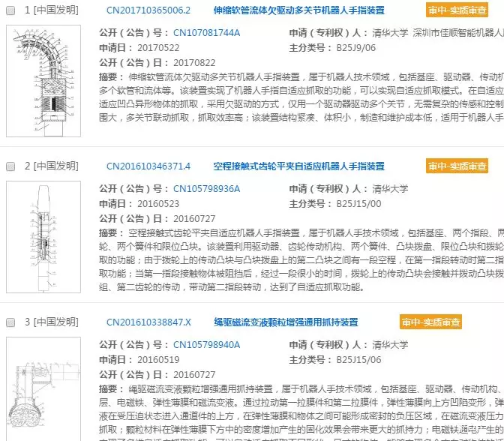
Task: Tick the checkbox for patent result 3
Action: coord(10,322)
